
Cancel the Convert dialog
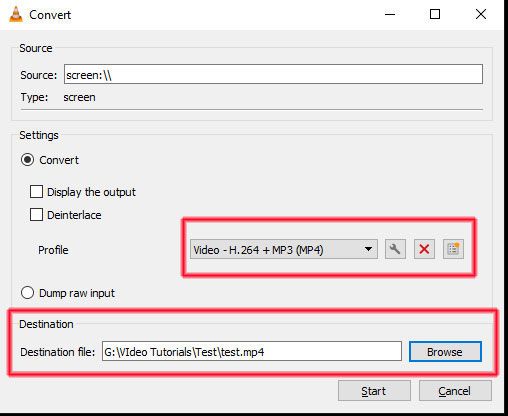coord(455,391)
